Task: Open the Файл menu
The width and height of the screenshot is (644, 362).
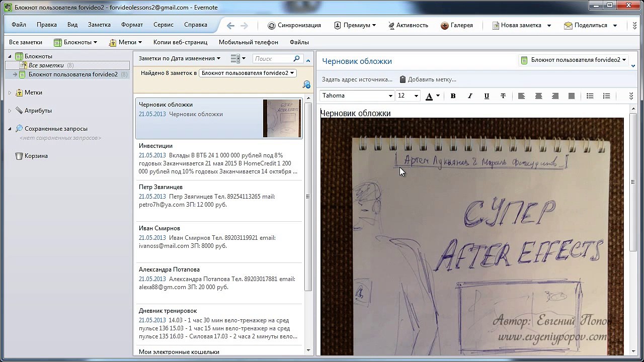Action: (x=19, y=25)
